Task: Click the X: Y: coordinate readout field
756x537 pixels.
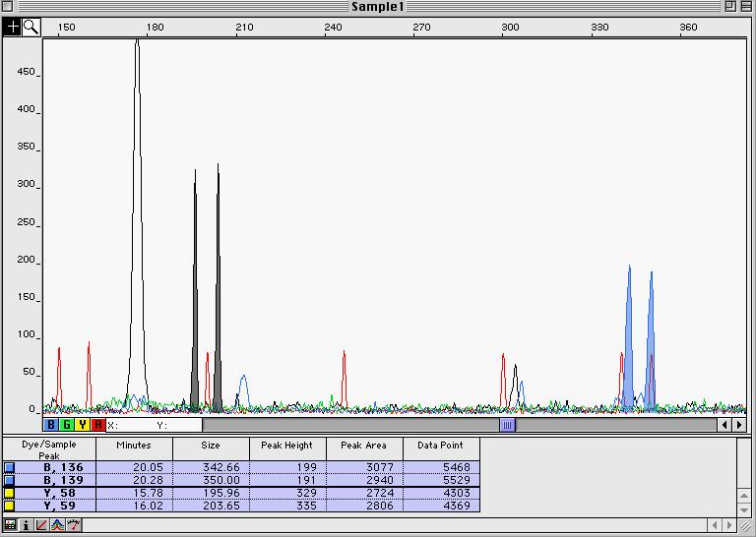Action: pyautogui.click(x=154, y=425)
